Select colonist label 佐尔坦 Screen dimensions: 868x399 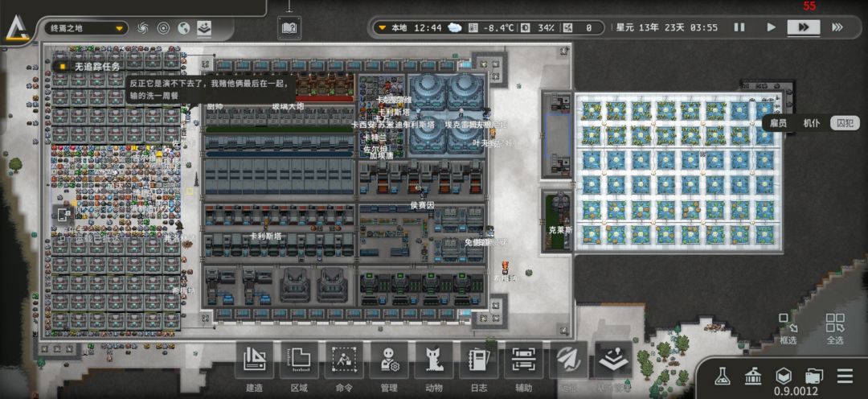click(375, 149)
